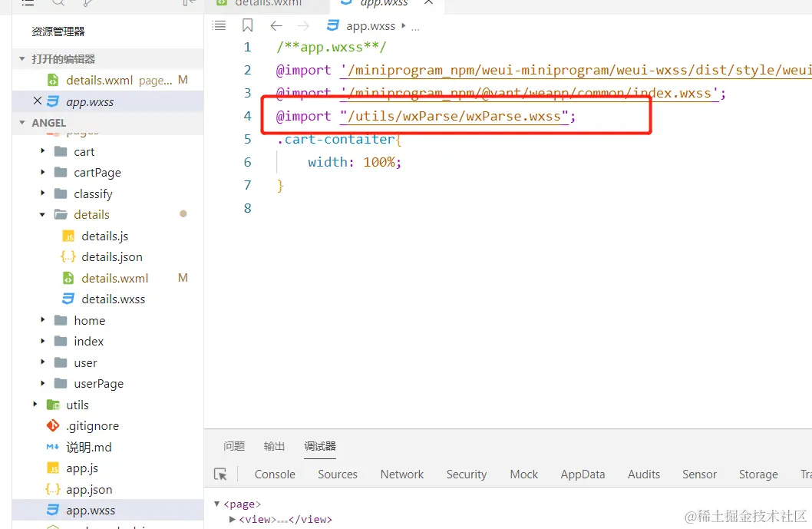Click the app.json file icon
This screenshot has height=529, width=812.
click(53, 489)
